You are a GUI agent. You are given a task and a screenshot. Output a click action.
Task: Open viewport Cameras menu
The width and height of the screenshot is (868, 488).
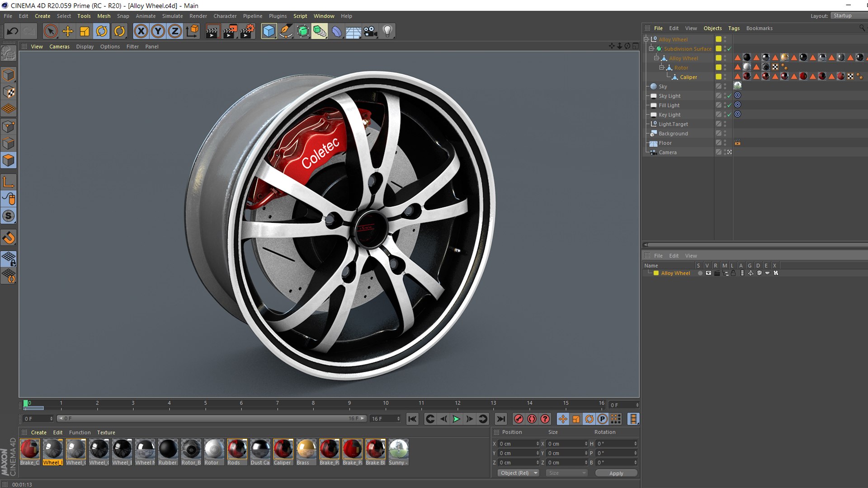click(x=59, y=47)
